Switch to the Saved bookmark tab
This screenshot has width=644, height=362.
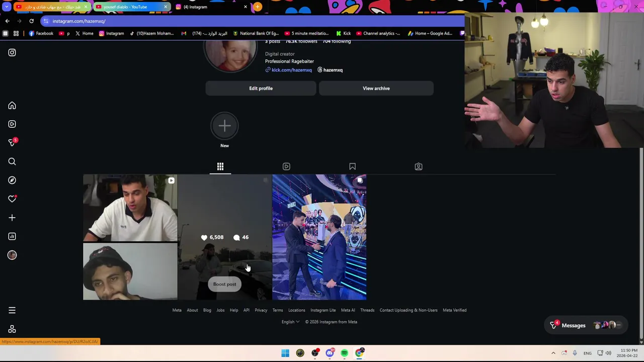pos(352,166)
